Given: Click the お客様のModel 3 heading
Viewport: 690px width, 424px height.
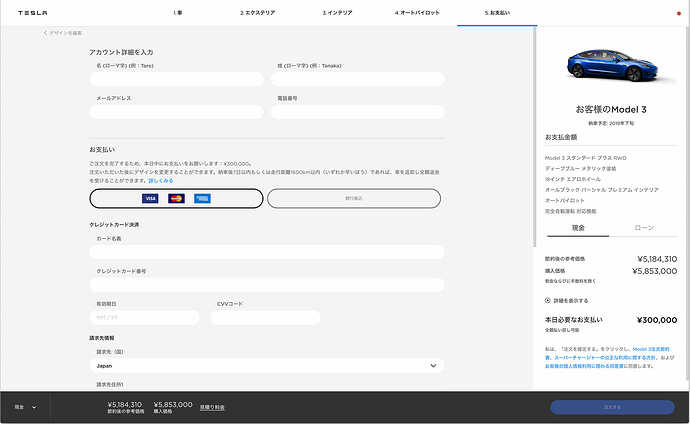Looking at the screenshot, I should 611,110.
